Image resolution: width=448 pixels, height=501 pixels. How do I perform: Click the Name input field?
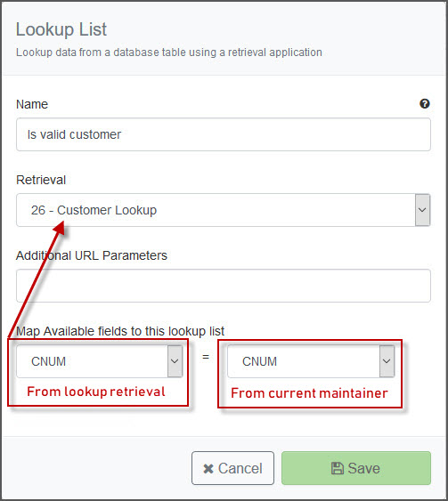tap(224, 134)
